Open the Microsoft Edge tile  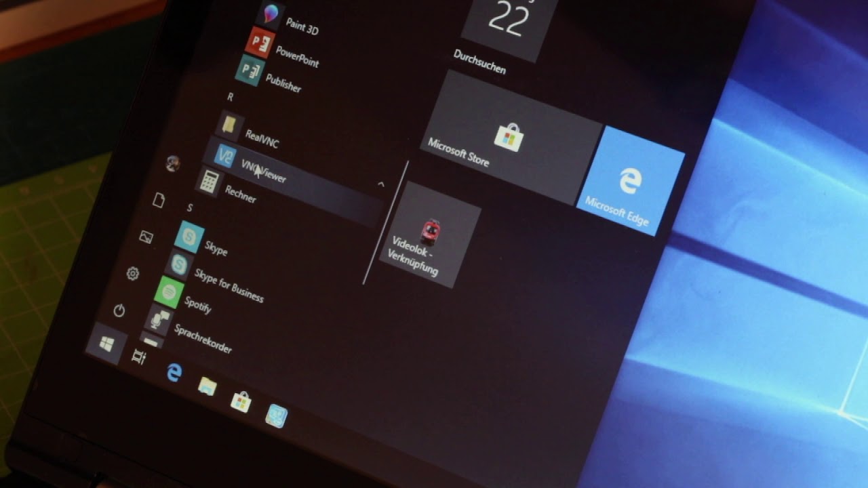coord(630,181)
